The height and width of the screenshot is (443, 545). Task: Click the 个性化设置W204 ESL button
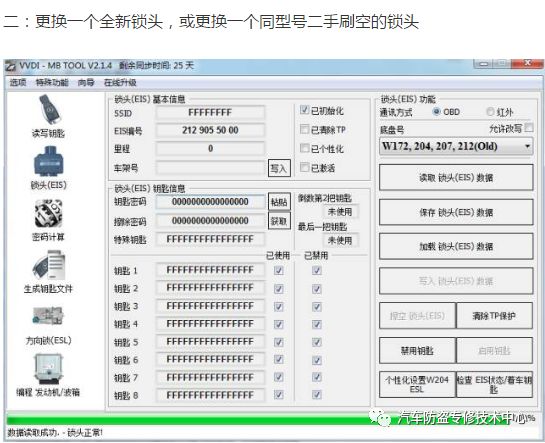tap(417, 384)
